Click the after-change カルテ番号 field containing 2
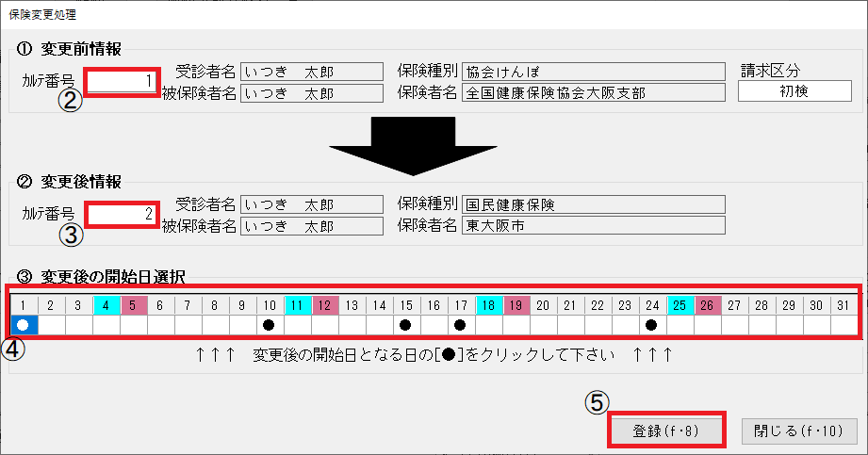This screenshot has height=455, width=868. point(123,215)
